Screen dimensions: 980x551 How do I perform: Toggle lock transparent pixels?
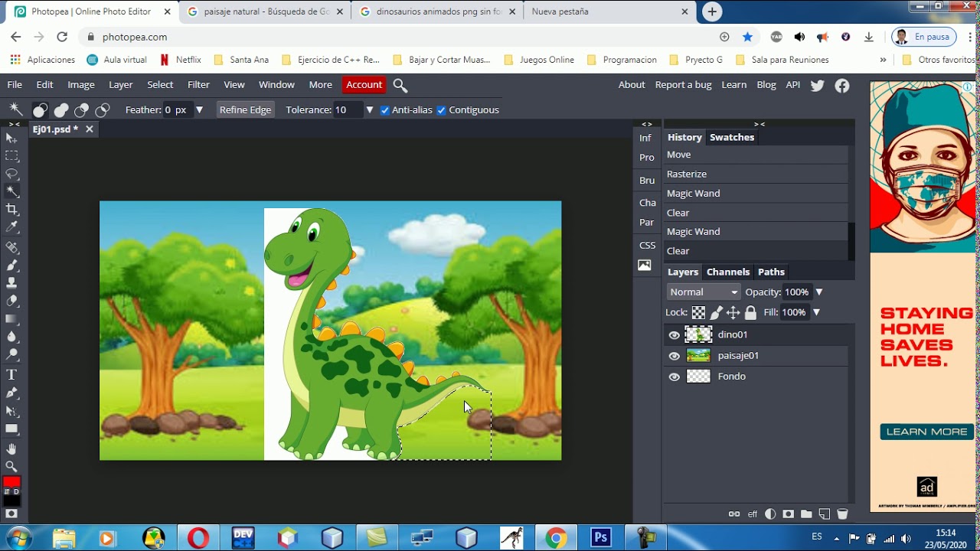click(x=698, y=312)
